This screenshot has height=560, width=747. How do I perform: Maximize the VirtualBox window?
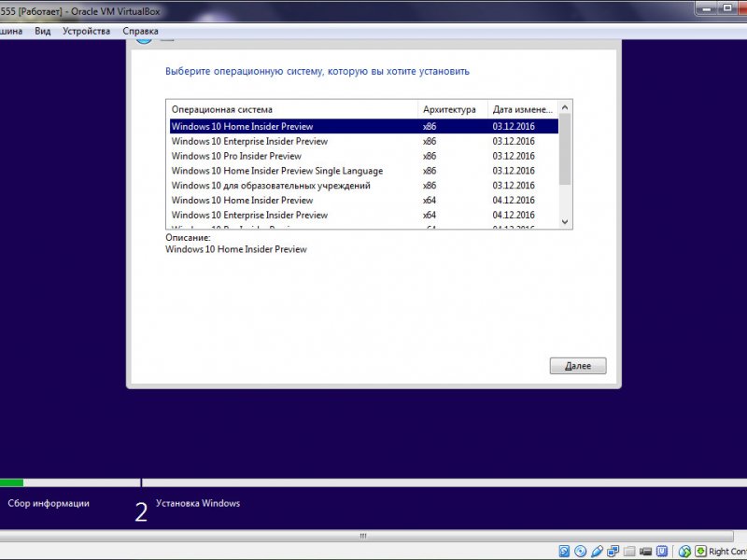point(727,8)
